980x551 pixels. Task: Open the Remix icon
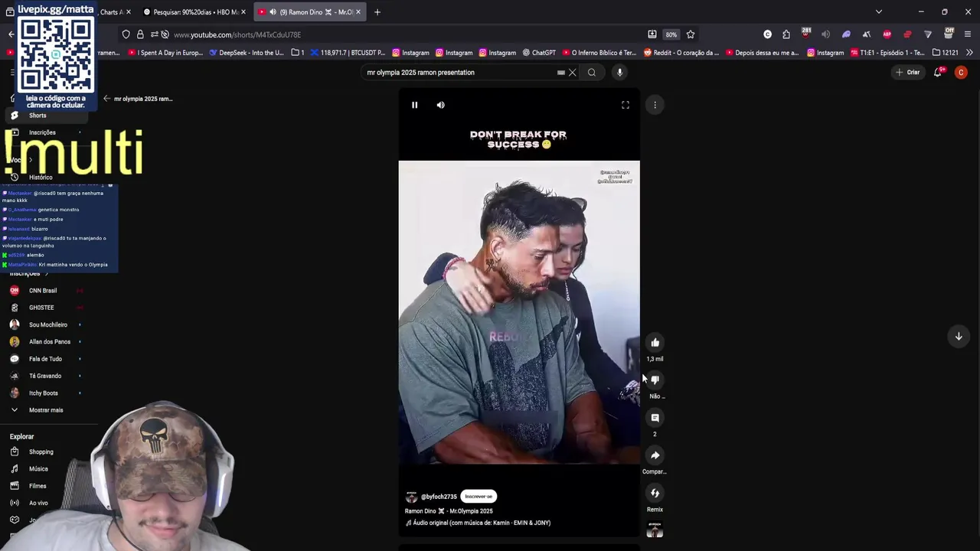tap(655, 493)
